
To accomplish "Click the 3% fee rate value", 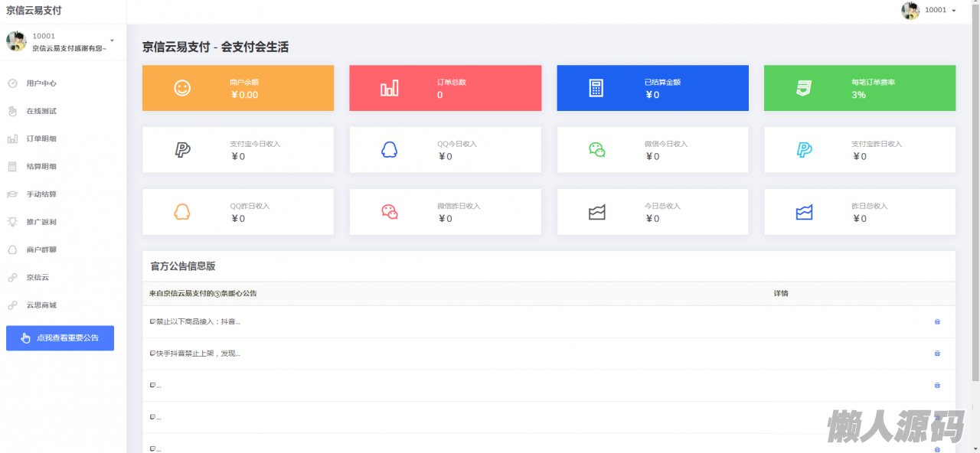I will point(859,95).
